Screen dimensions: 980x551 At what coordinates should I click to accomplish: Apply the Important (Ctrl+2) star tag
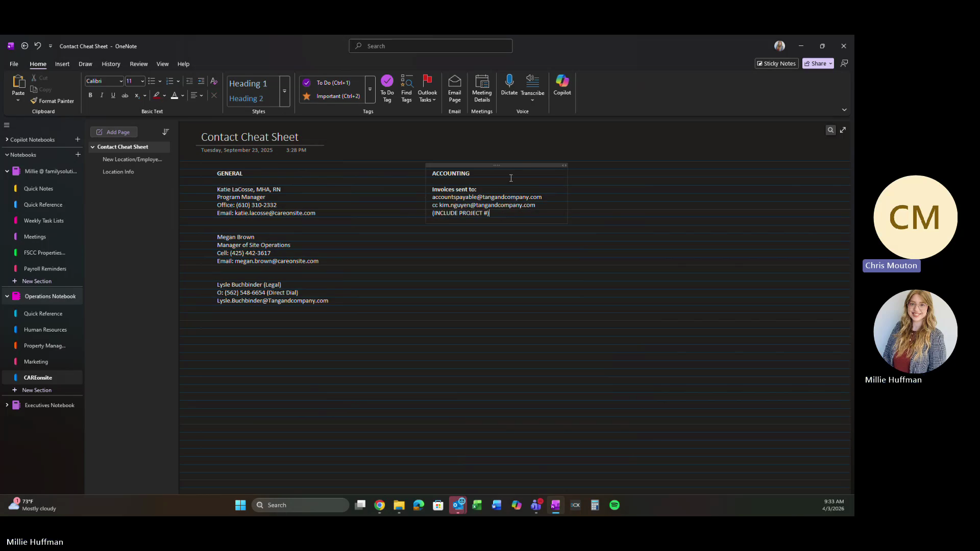point(331,96)
